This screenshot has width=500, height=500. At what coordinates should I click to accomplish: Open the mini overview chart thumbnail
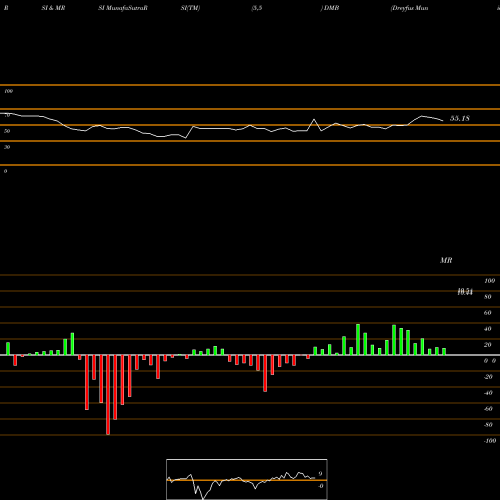click(x=247, y=479)
